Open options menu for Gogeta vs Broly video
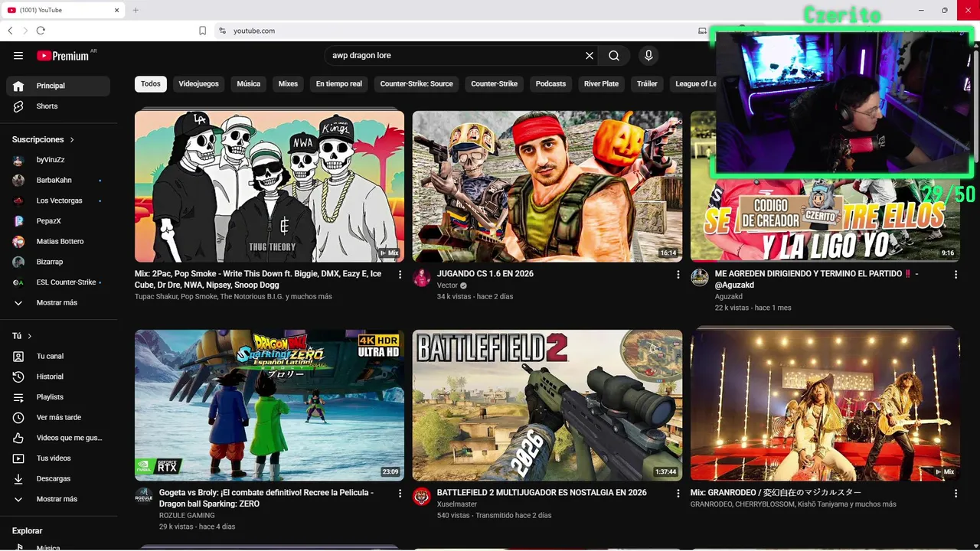This screenshot has width=980, height=551. tap(400, 494)
